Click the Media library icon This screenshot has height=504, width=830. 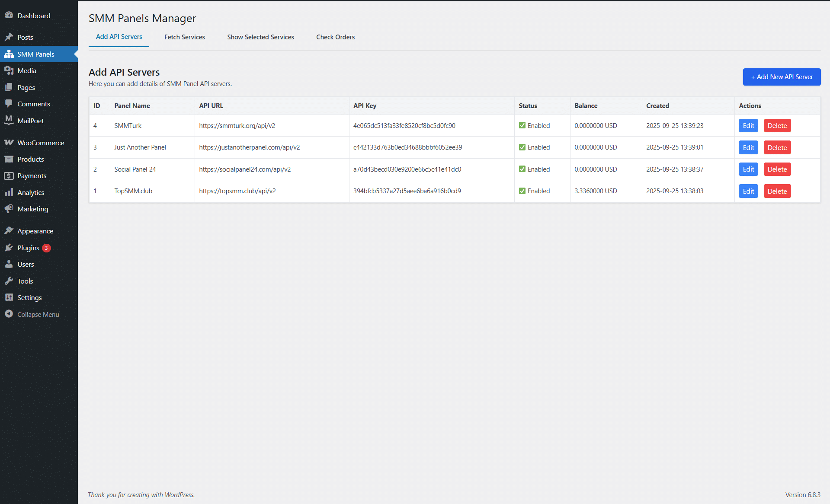coord(9,70)
